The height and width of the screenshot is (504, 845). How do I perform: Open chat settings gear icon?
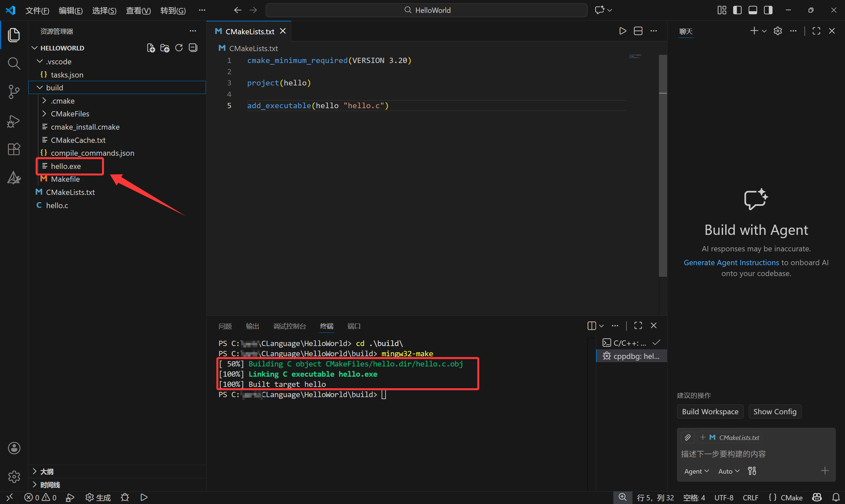click(778, 31)
